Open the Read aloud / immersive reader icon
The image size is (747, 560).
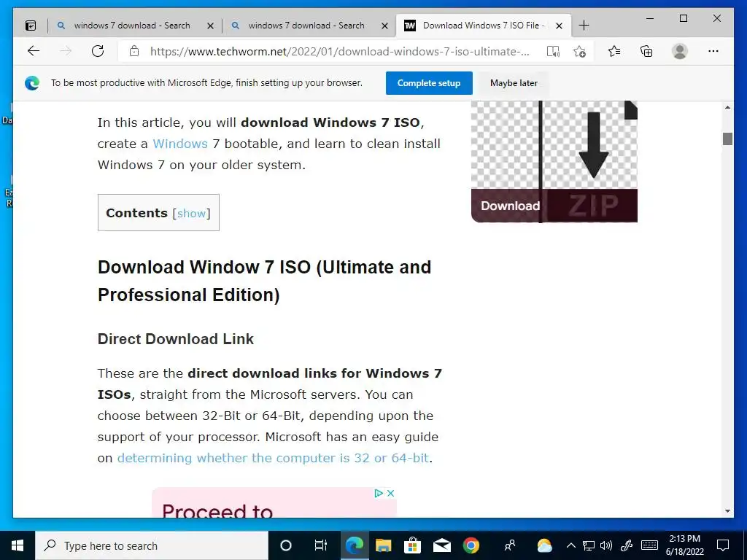point(553,52)
